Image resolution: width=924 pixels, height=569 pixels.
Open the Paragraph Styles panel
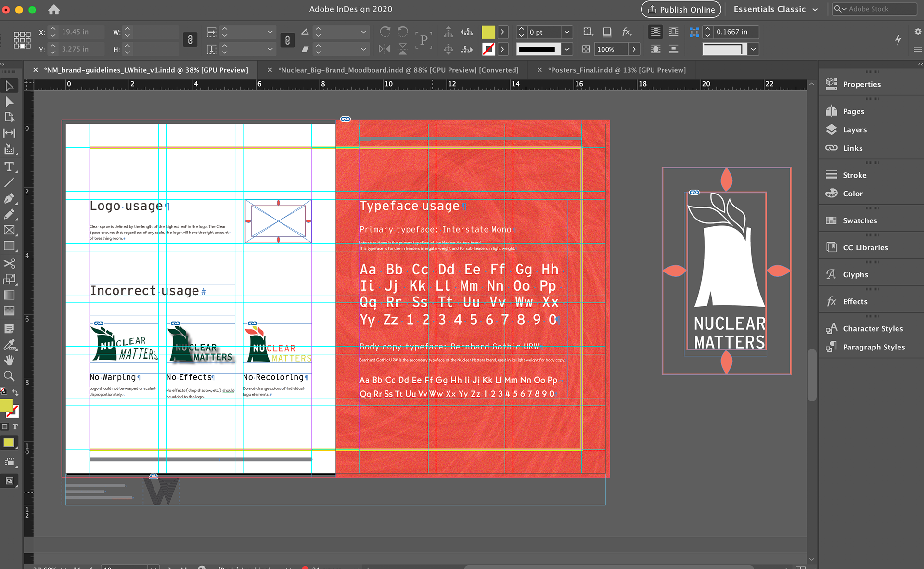873,347
